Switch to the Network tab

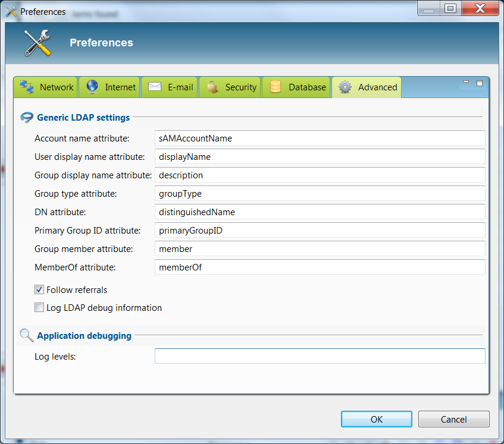pyautogui.click(x=46, y=87)
